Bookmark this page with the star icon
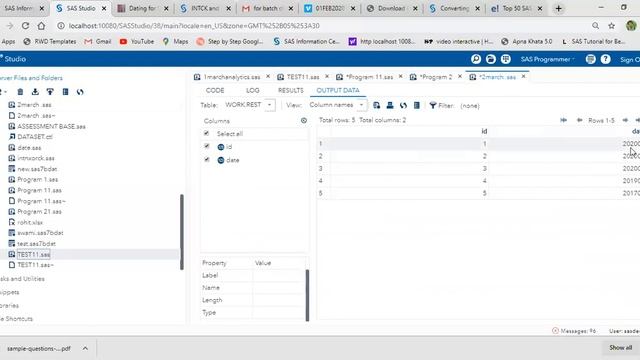Viewport: 640px width, 360px height. [x=611, y=26]
